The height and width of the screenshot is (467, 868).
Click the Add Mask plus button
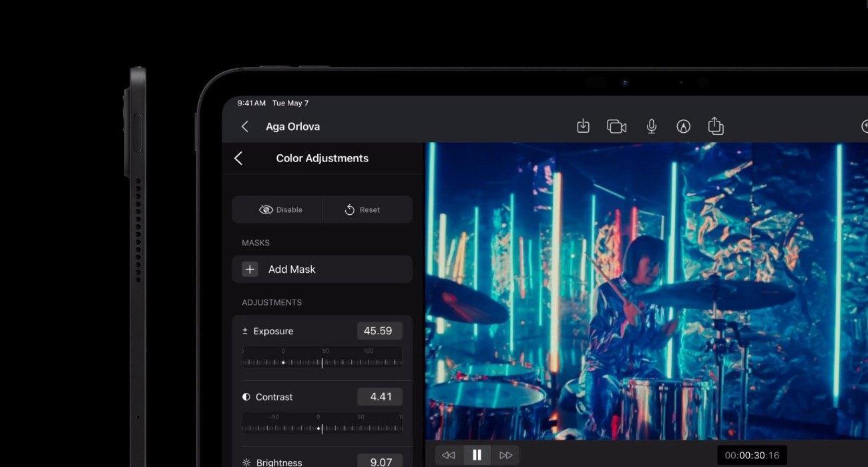[250, 269]
